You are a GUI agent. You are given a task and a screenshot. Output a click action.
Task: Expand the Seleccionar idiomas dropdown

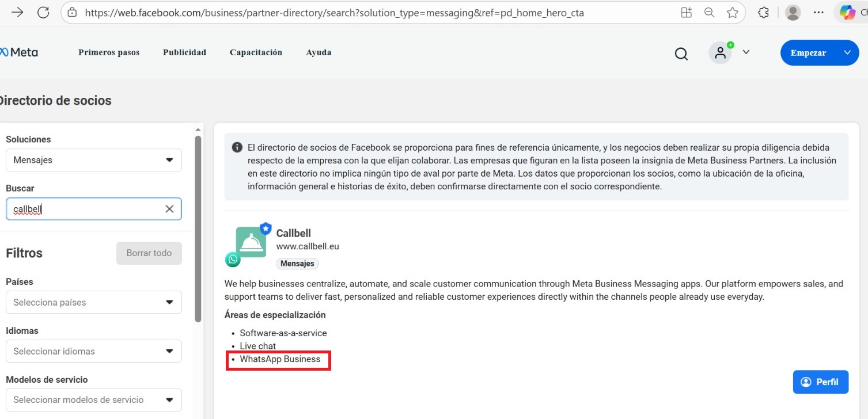click(93, 351)
